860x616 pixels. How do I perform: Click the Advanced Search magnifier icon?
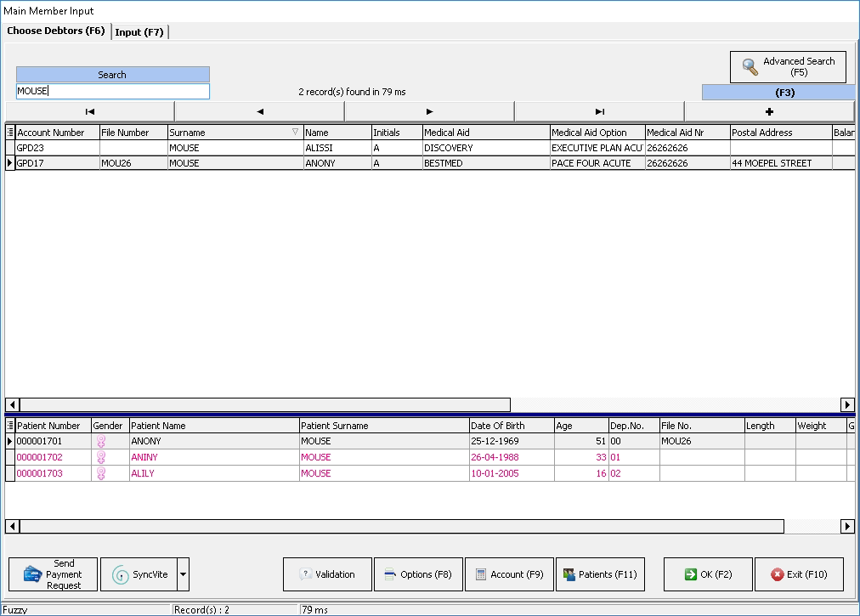(x=750, y=67)
